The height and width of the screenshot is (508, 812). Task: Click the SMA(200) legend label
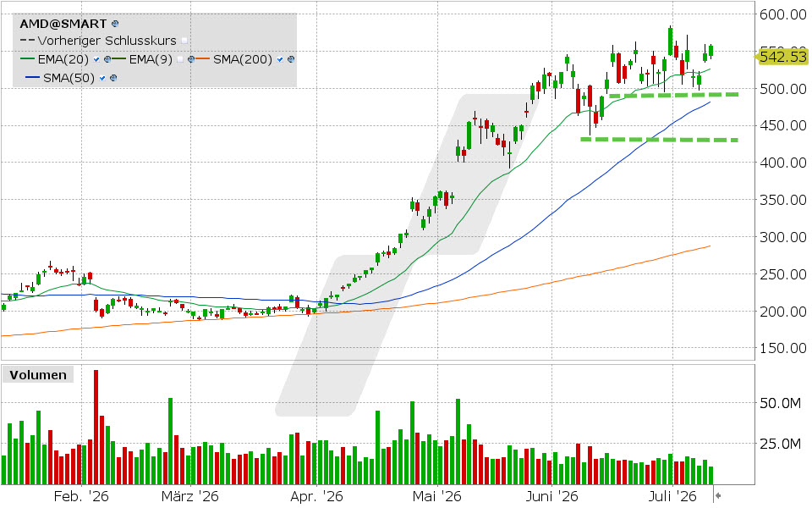(243, 59)
